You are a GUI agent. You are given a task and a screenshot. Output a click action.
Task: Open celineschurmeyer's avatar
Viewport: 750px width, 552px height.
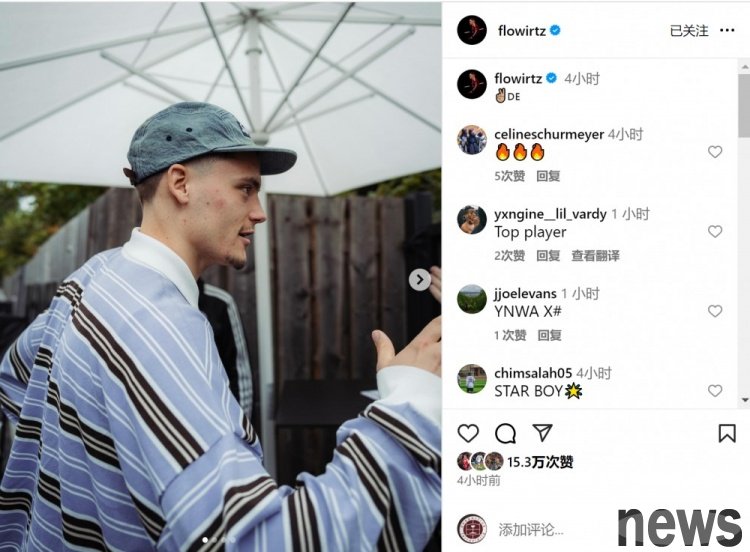tap(472, 140)
